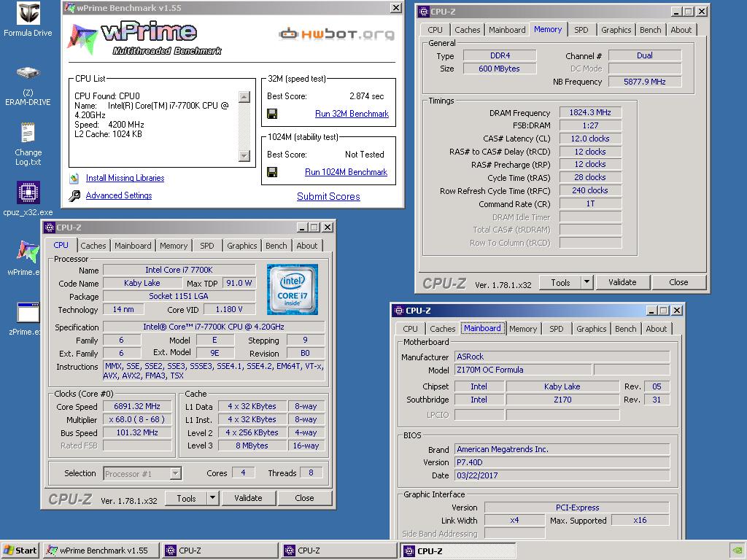Open Bench tab in the Mainboard window
The height and width of the screenshot is (560, 747).
(x=625, y=329)
